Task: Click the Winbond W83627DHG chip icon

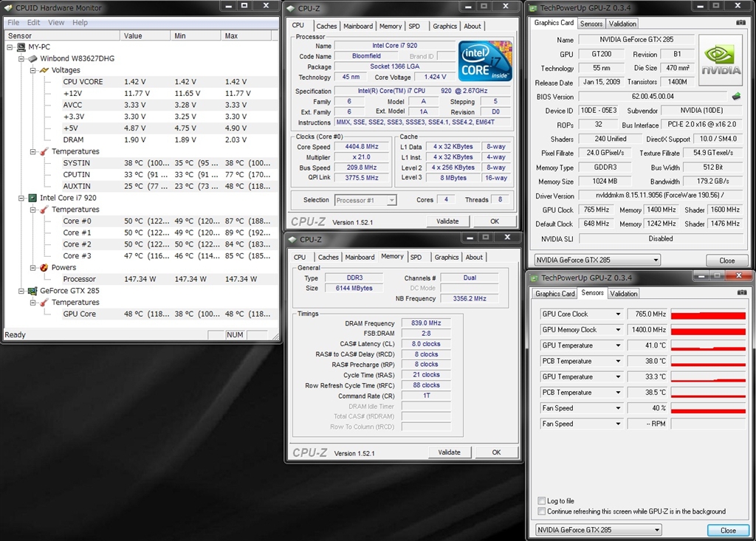Action: 32,58
